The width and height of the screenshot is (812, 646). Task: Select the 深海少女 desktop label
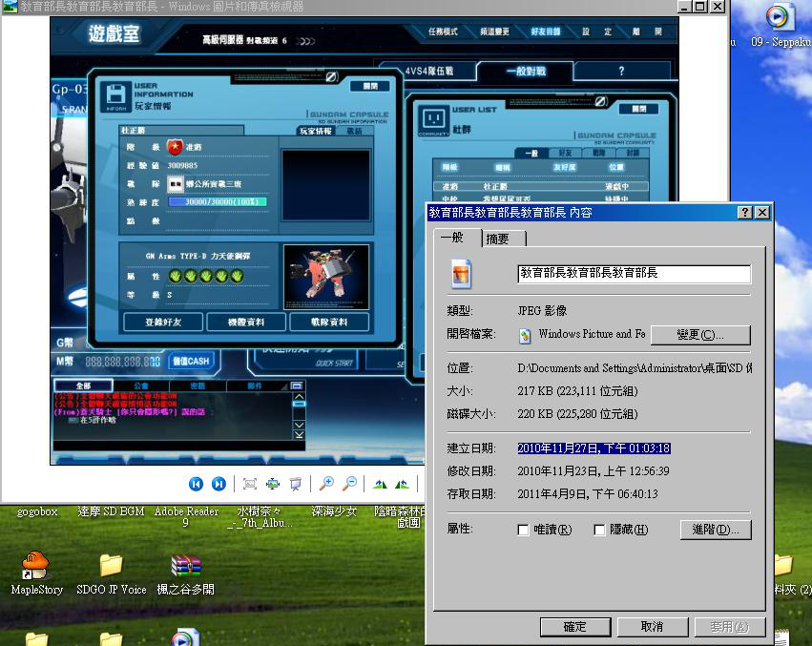[334, 511]
